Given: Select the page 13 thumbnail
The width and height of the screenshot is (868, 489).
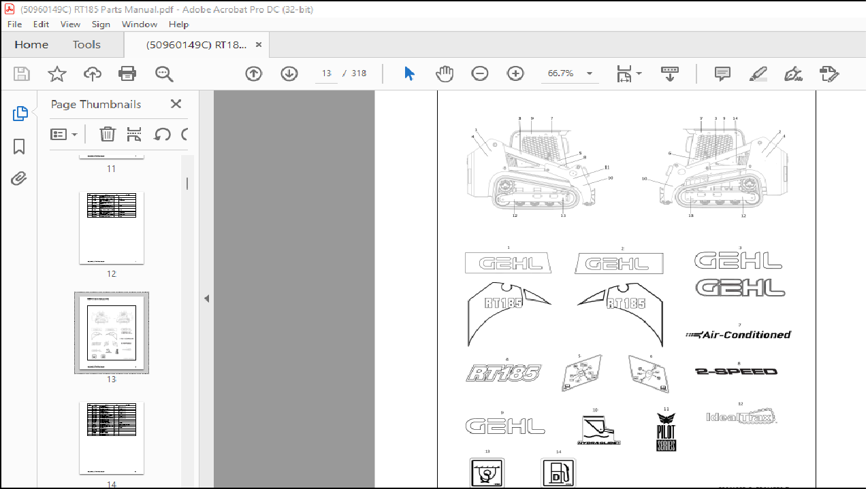Looking at the screenshot, I should [112, 333].
